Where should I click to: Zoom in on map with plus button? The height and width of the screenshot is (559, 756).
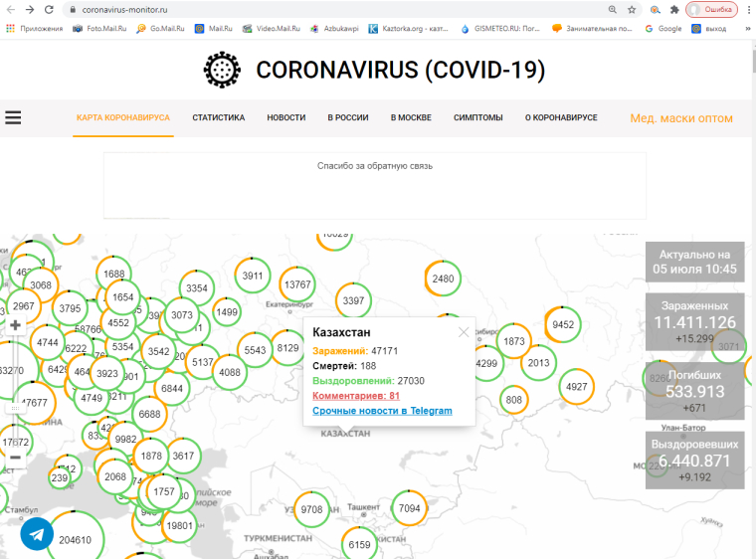coord(15,325)
